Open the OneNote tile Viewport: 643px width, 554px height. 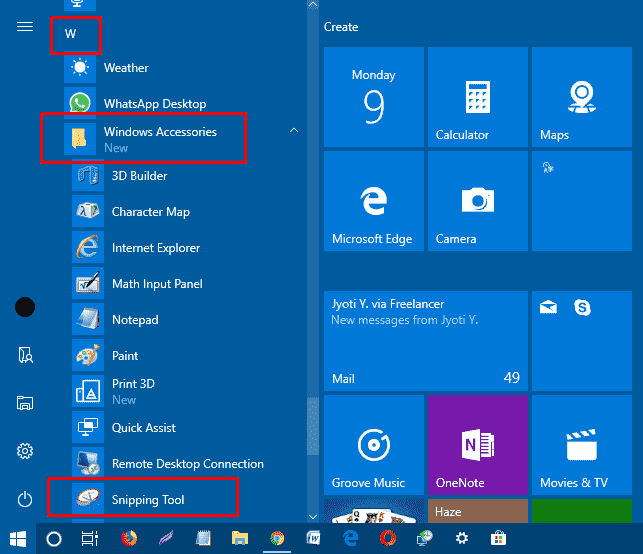(478, 445)
